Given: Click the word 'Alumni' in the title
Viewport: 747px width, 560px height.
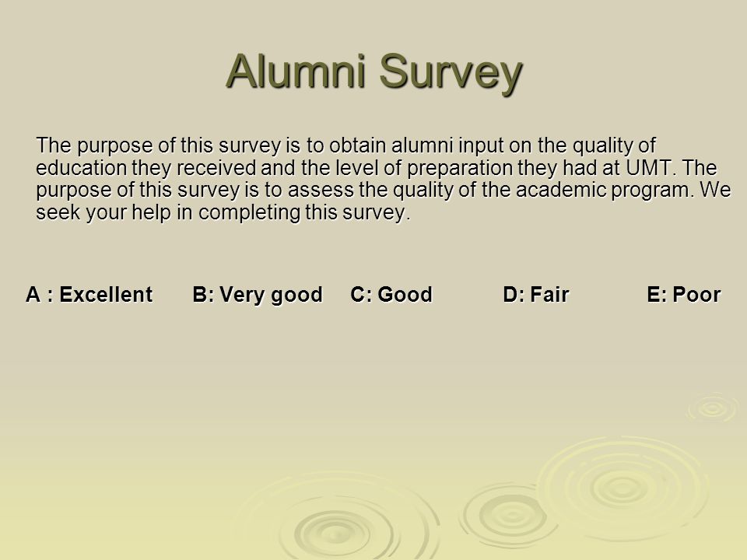Looking at the screenshot, I should [296, 72].
